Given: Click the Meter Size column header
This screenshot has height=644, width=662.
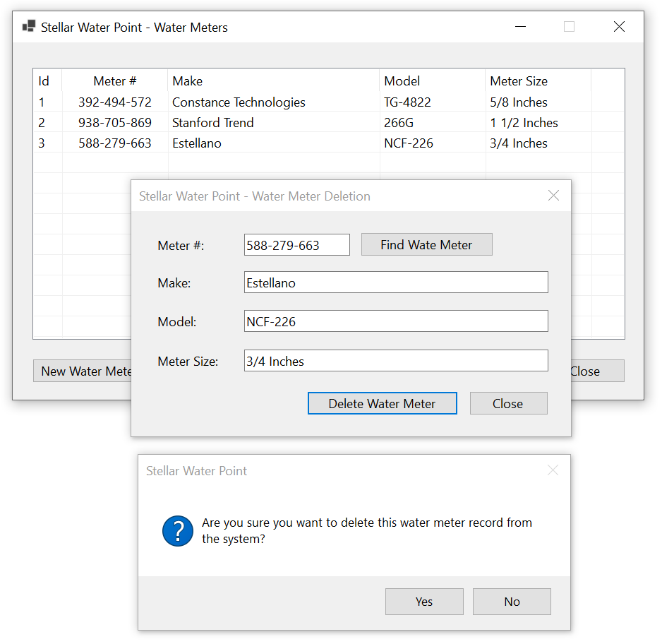Looking at the screenshot, I should (538, 80).
